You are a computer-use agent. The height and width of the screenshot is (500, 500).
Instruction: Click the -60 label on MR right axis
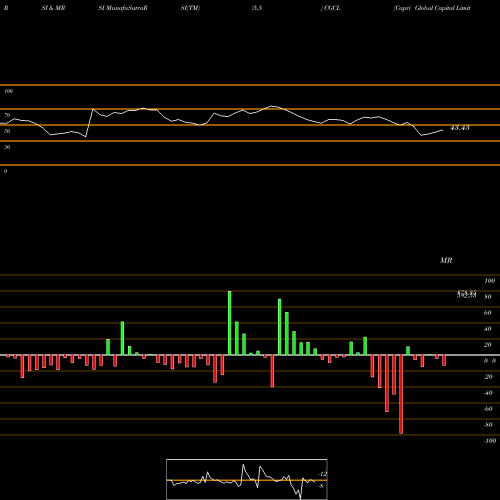pyautogui.click(x=488, y=409)
